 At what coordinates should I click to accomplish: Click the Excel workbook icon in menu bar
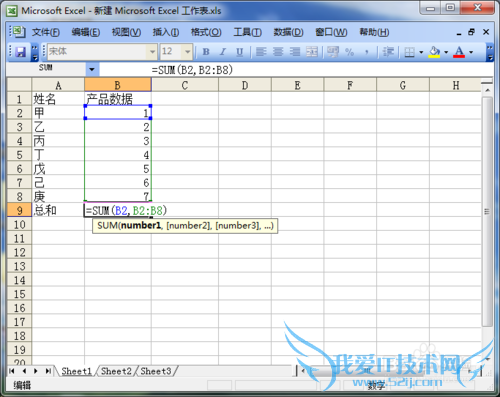18,32
